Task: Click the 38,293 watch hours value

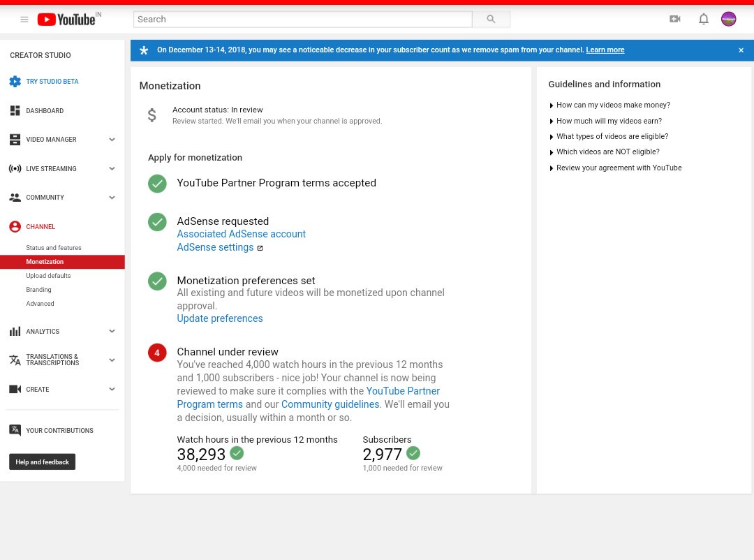Action: click(x=201, y=454)
